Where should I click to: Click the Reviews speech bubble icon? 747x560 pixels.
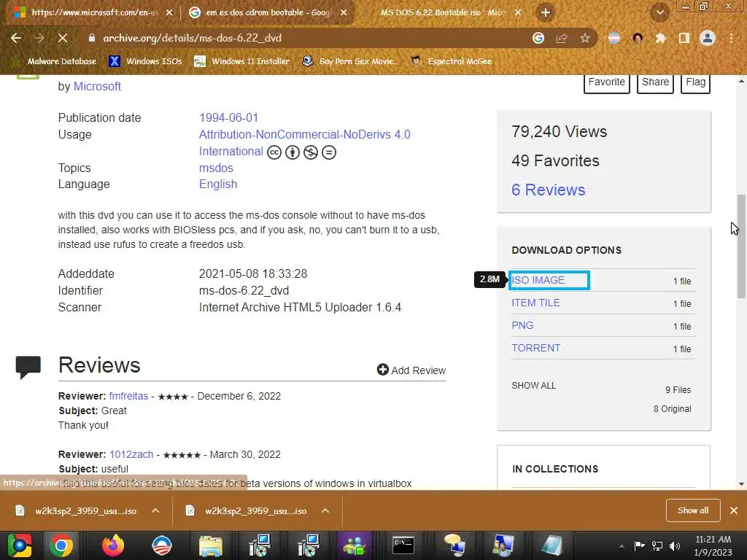click(x=28, y=367)
